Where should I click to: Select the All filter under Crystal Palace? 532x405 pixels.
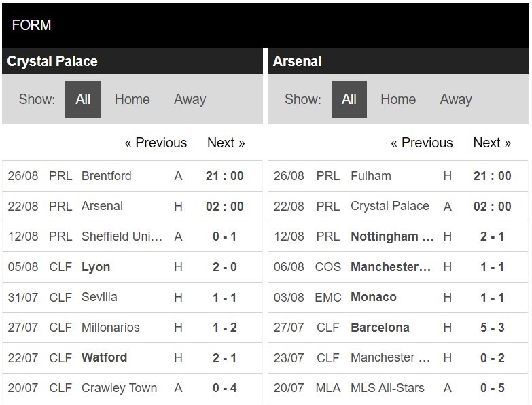(83, 99)
